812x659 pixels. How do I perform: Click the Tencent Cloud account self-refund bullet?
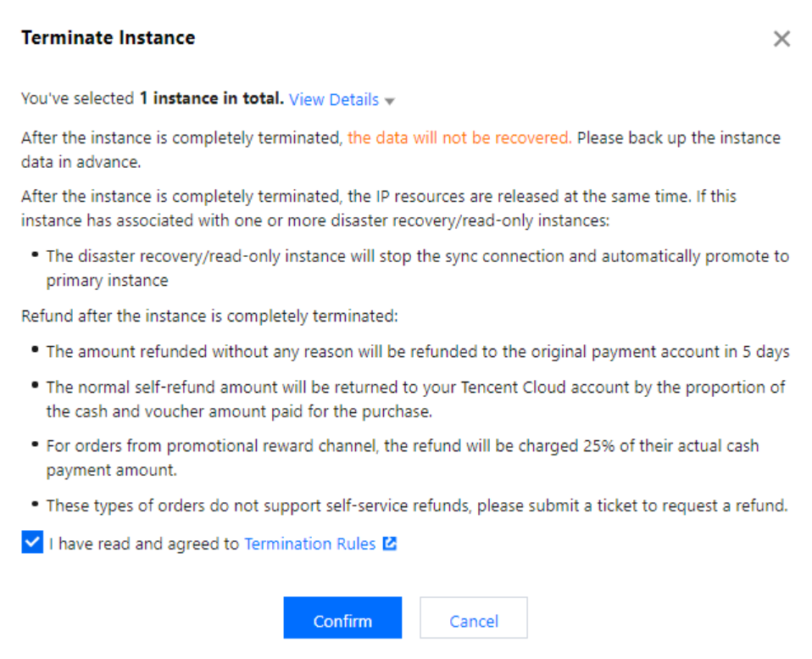click(x=415, y=399)
